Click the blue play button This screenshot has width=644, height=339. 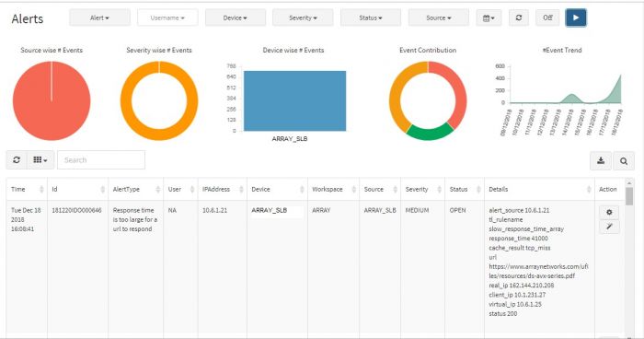[576, 18]
